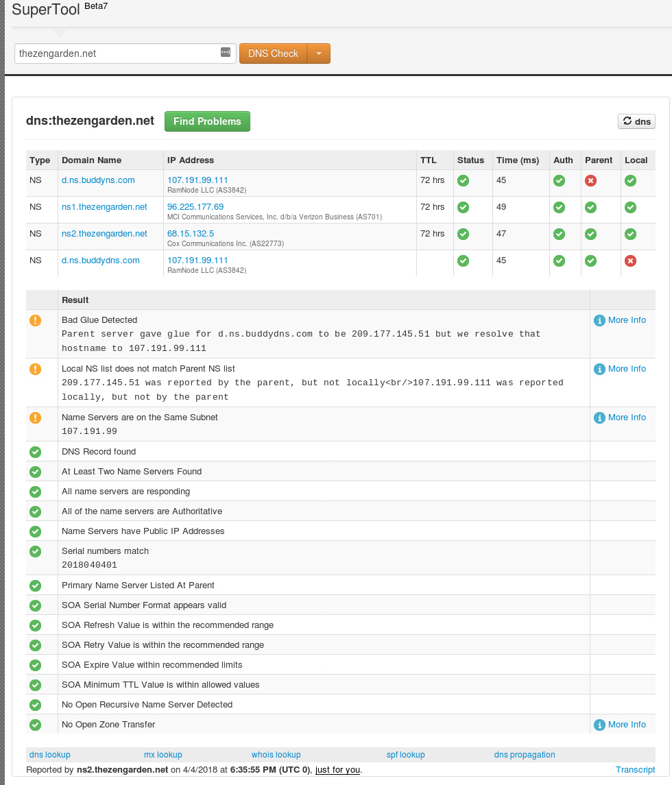Click the green check beside SOA Refresh Value result
The height and width of the screenshot is (785, 672).
(x=35, y=626)
